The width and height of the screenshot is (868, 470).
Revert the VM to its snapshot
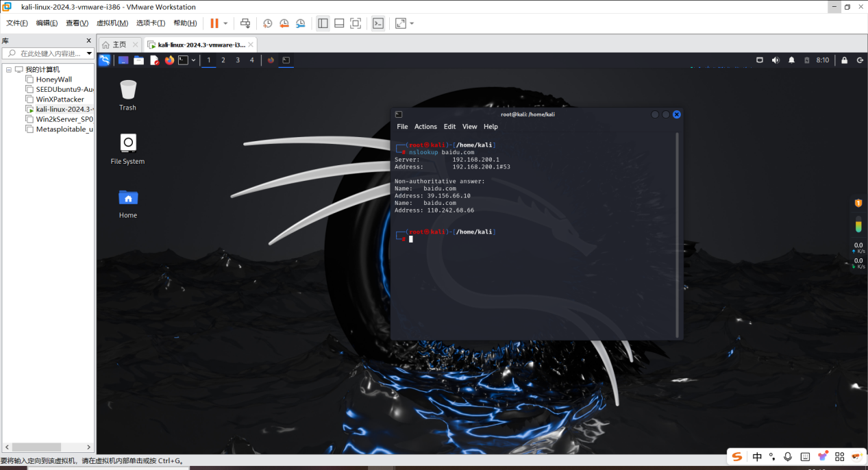[284, 23]
